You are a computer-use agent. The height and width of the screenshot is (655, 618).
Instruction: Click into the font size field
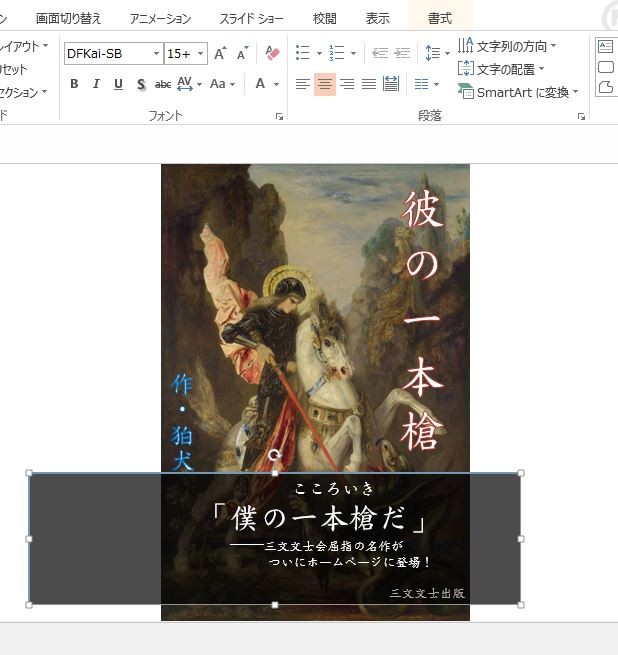click(x=180, y=53)
